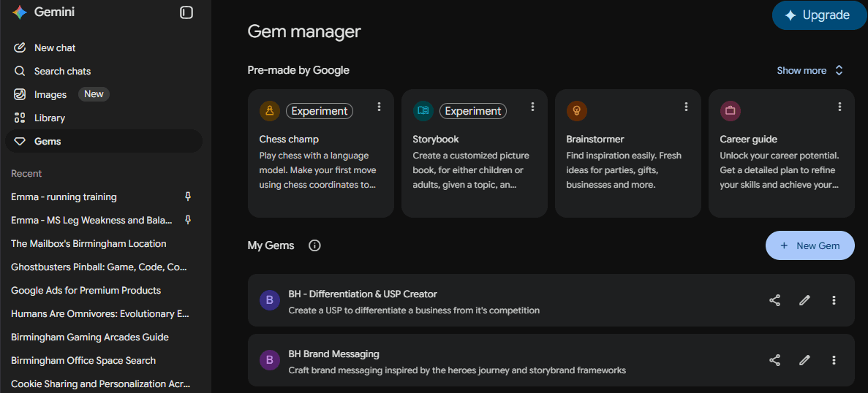Image resolution: width=868 pixels, height=393 pixels.
Task: Click the New chat pencil icon
Action: tap(20, 47)
